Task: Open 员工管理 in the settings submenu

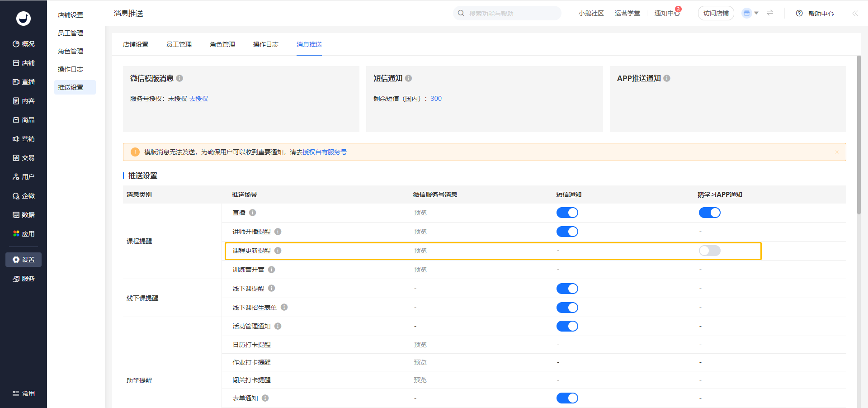Action: pos(71,33)
